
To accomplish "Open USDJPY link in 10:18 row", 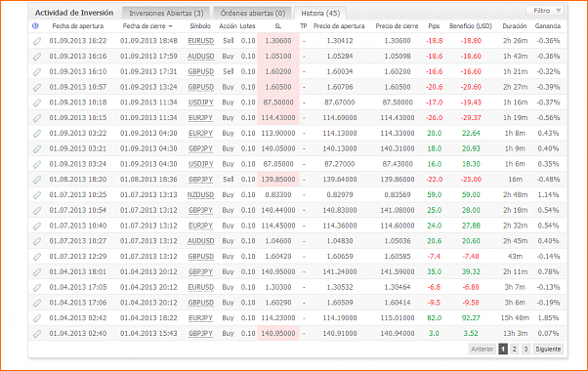I will (x=200, y=103).
